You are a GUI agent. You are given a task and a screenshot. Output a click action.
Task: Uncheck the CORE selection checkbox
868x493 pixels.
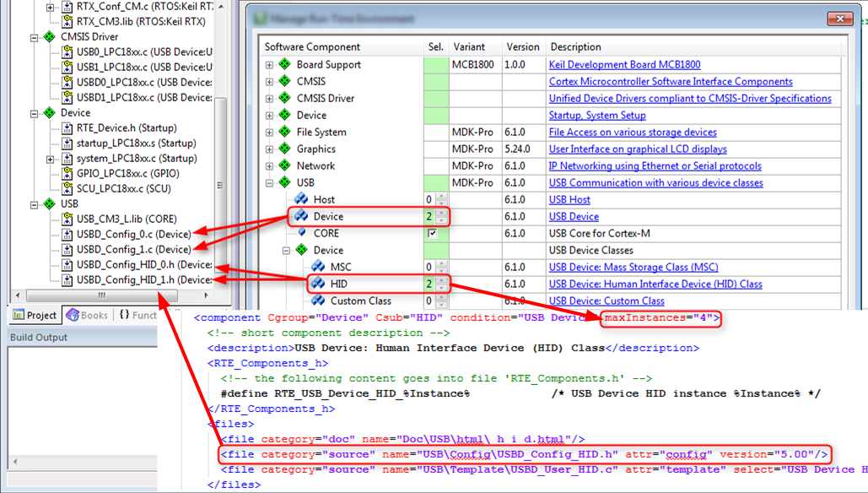coord(434,233)
